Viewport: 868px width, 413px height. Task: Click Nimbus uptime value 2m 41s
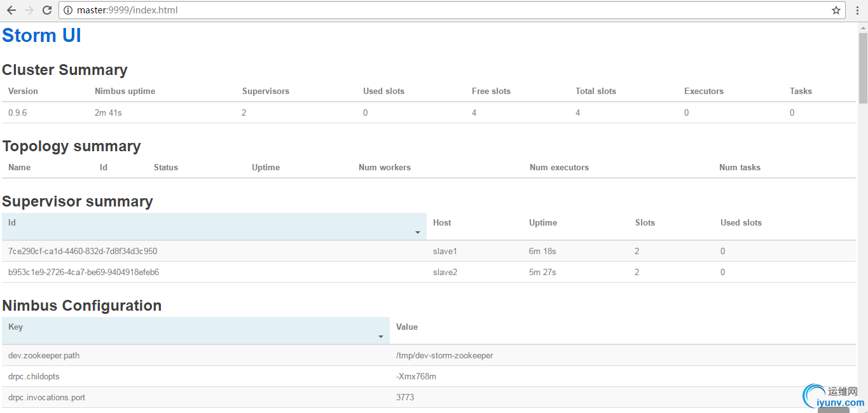tap(108, 112)
